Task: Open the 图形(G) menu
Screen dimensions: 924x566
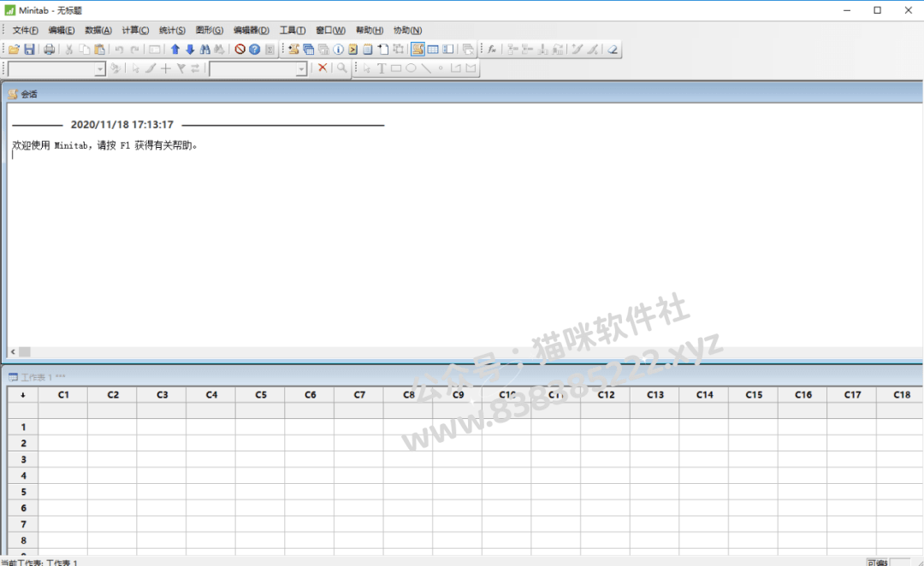Action: [210, 30]
